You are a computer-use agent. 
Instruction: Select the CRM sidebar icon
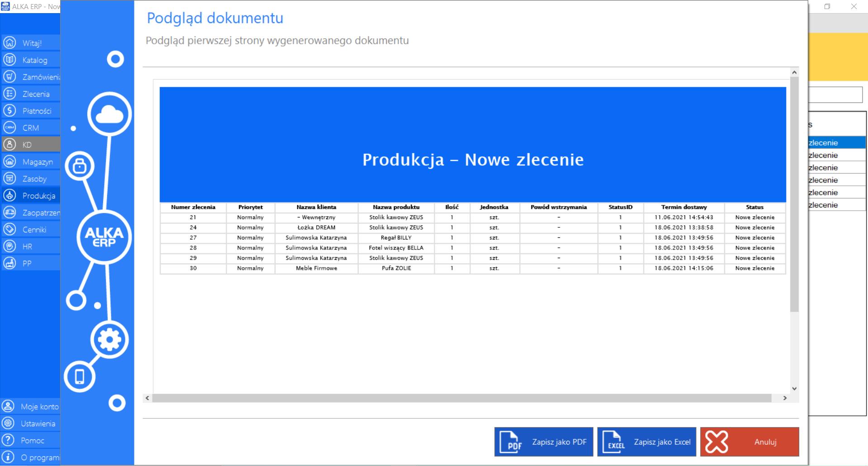(9, 128)
